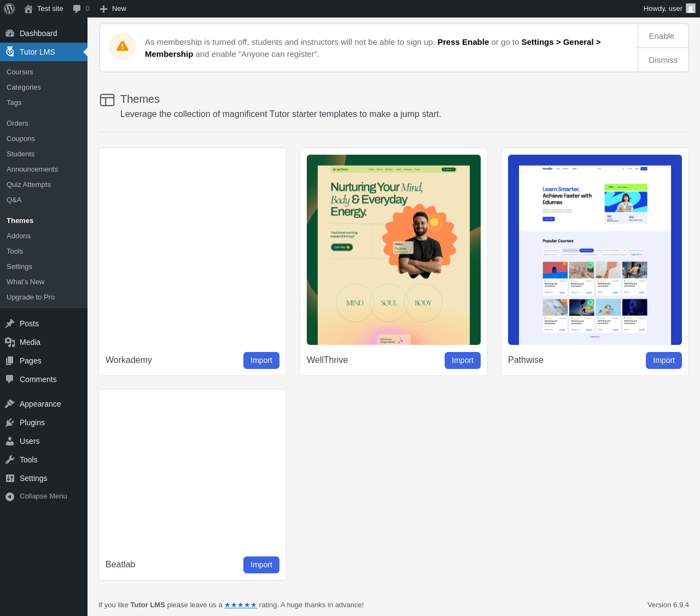Click the Media menu label
Image resolution: width=700 pixels, height=616 pixels.
click(x=30, y=342)
